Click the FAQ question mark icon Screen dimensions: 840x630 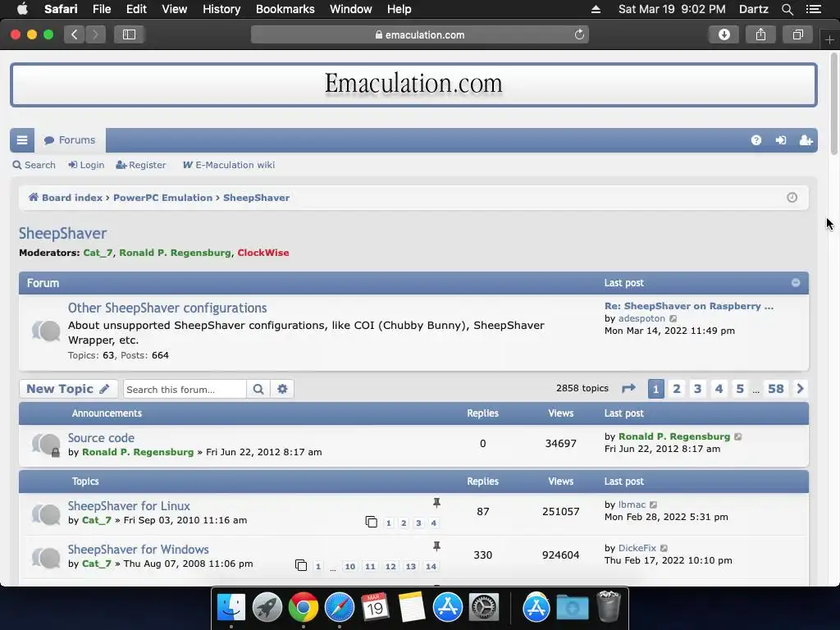point(756,140)
